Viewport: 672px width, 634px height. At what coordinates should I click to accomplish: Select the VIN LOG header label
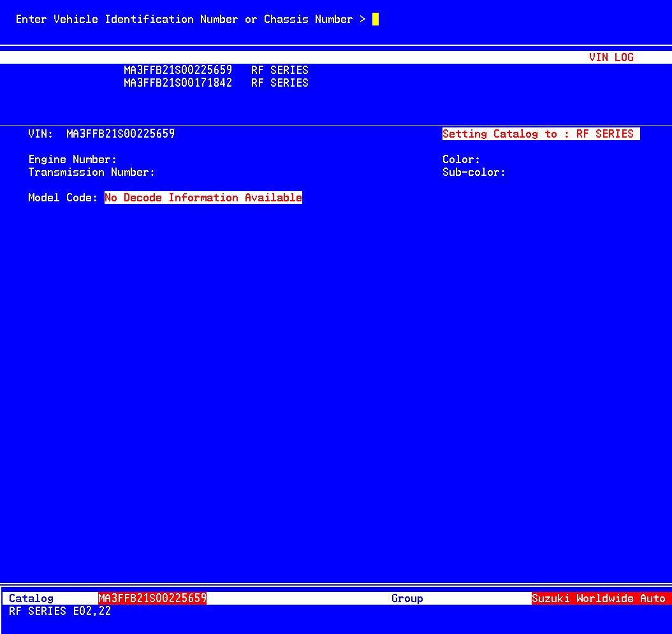point(611,57)
